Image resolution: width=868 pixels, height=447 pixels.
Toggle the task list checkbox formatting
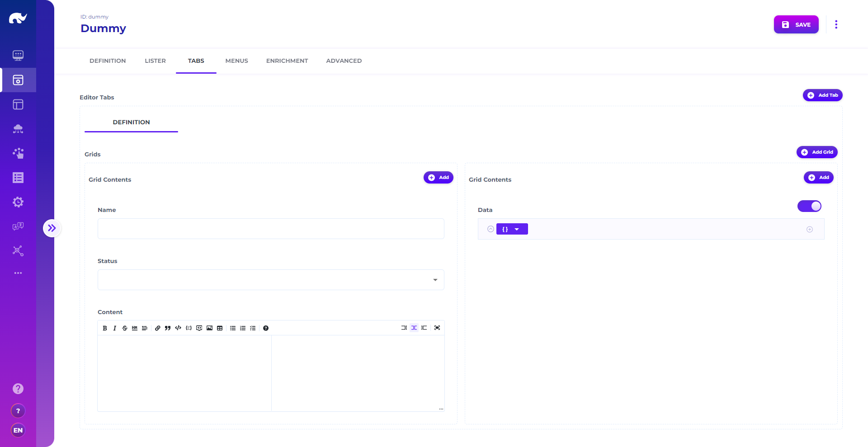tap(253, 328)
